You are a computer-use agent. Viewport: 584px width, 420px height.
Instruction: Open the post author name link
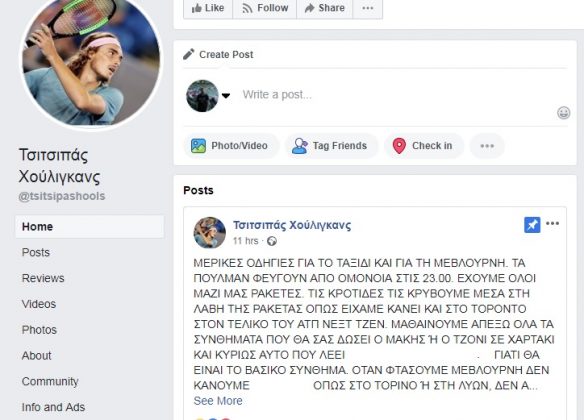pos(292,225)
